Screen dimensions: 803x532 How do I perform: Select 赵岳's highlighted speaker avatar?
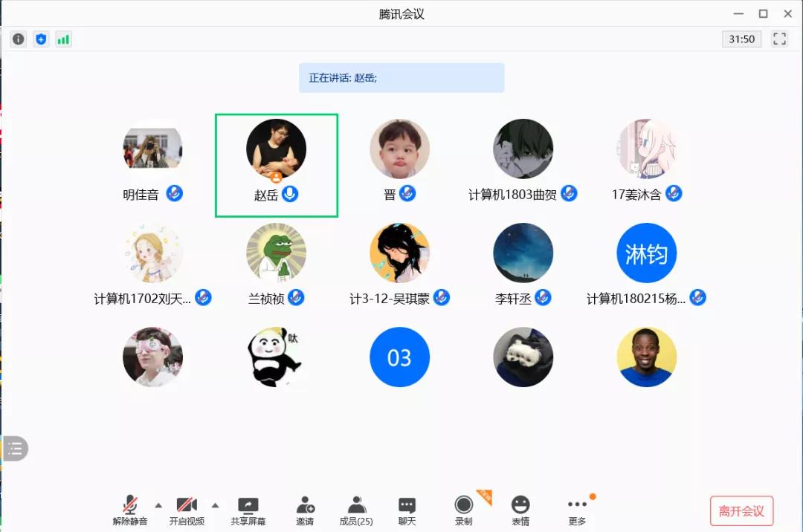click(276, 149)
